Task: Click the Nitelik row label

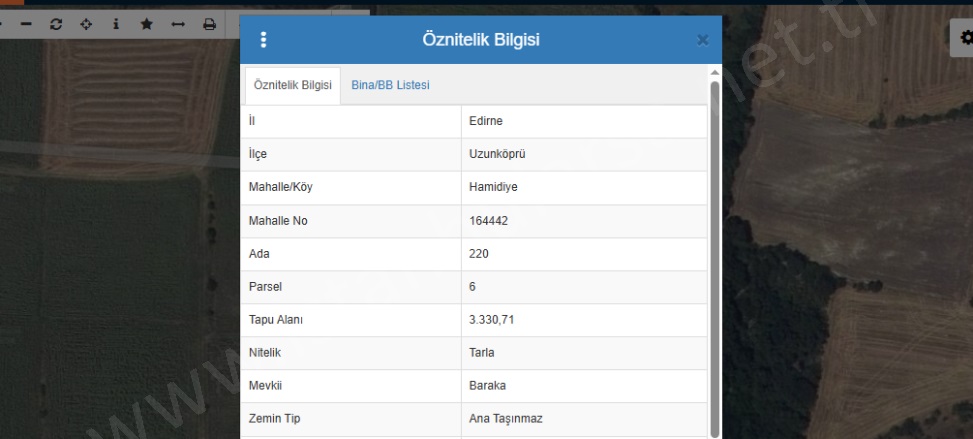Action: (x=265, y=353)
